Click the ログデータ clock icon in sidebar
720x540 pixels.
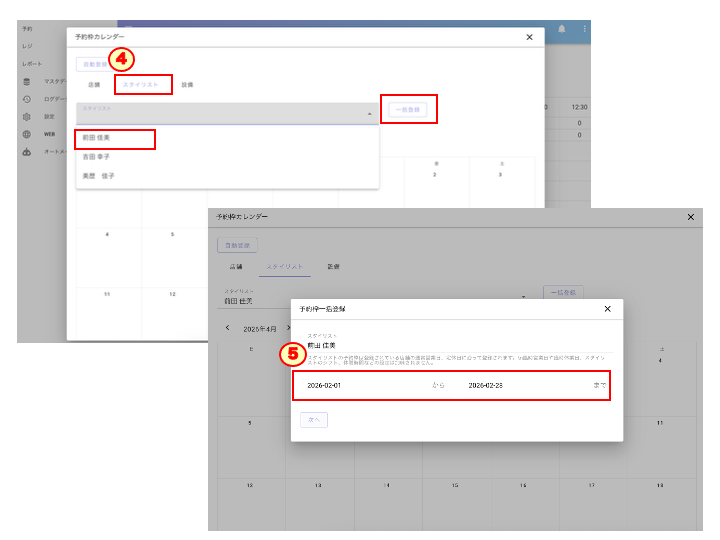pos(27,99)
